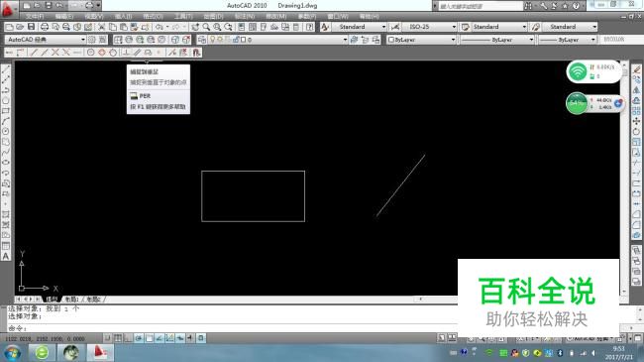Screen dimensions: 644x362
Task: Open Object Snap Settings magnet icon
Action: (196, 53)
